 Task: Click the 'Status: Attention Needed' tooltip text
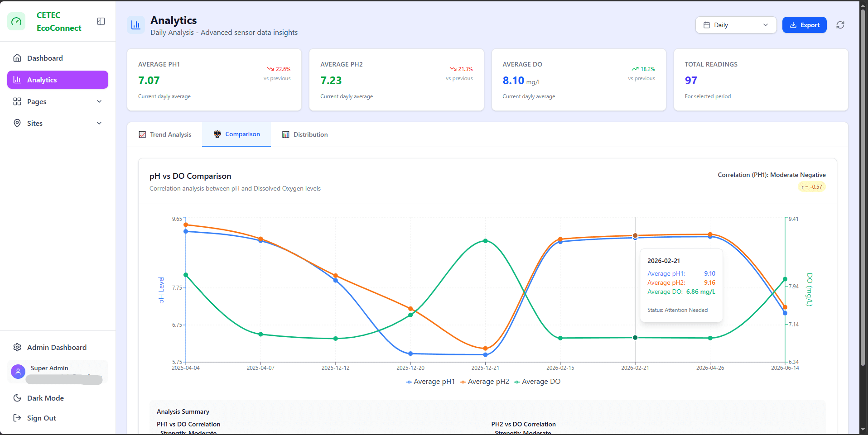(677, 310)
